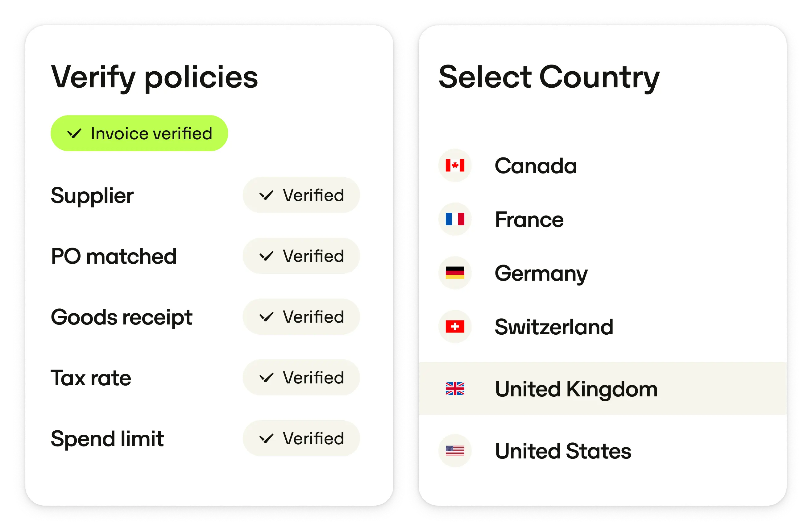Viewport: 812px width, 531px height.
Task: Toggle the Spend limit Verified badge
Action: click(x=301, y=438)
